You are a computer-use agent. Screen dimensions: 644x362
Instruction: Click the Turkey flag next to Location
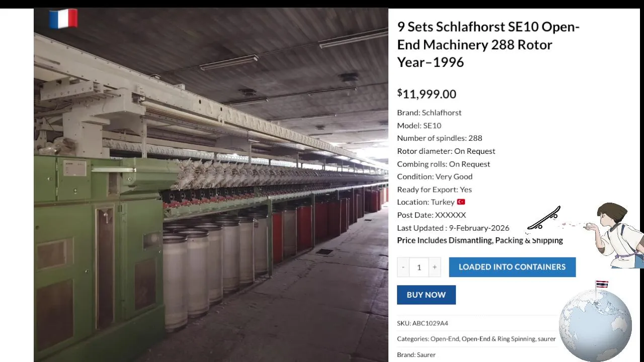[x=461, y=202]
